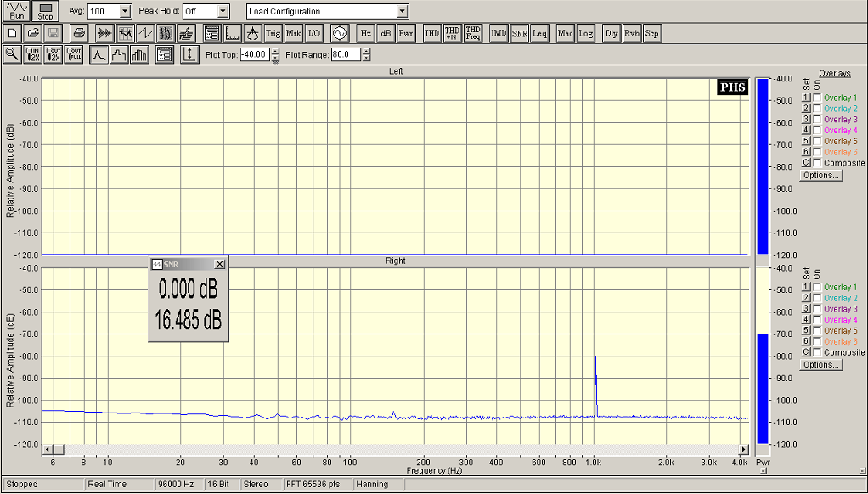The image size is (868, 494).
Task: Open the dB peak amplitude utility
Action: click(386, 33)
